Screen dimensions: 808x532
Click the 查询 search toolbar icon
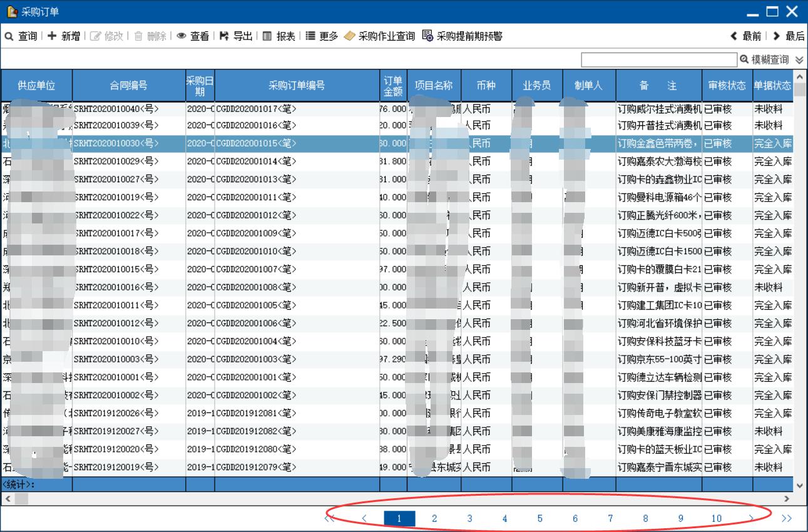pyautogui.click(x=21, y=36)
